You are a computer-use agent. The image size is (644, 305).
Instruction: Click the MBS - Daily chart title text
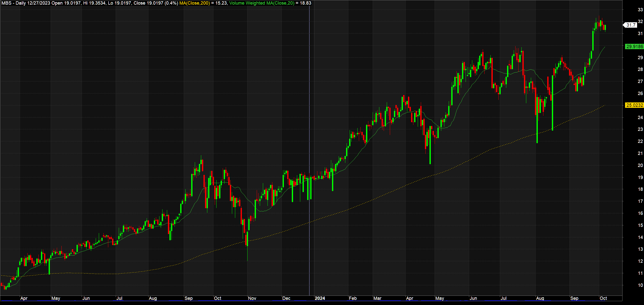(13, 3)
